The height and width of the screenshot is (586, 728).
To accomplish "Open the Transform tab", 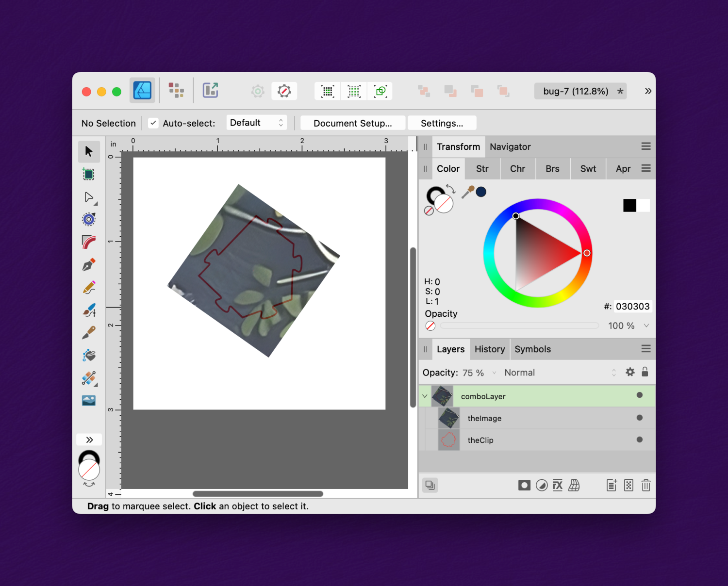I will coord(458,146).
